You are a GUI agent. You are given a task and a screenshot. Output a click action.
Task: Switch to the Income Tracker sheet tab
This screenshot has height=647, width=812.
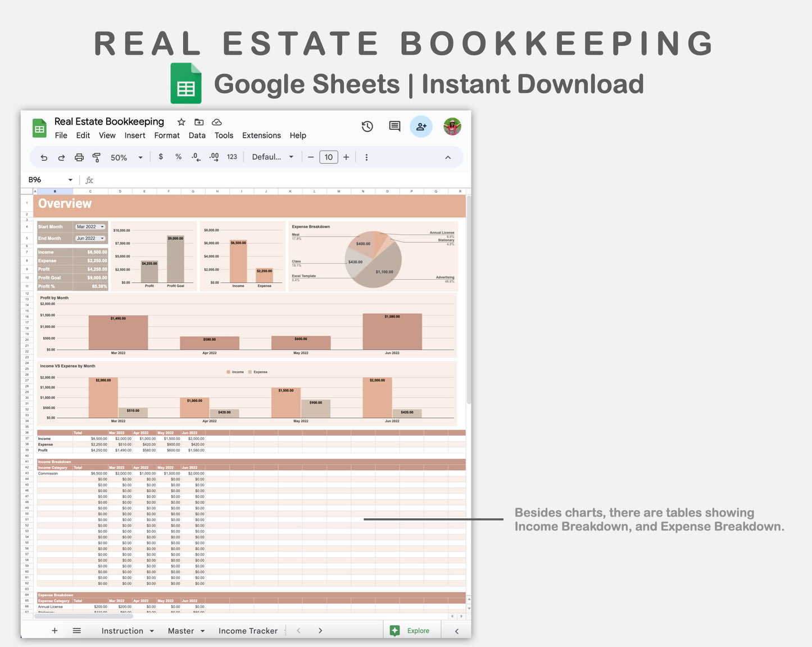tap(248, 631)
